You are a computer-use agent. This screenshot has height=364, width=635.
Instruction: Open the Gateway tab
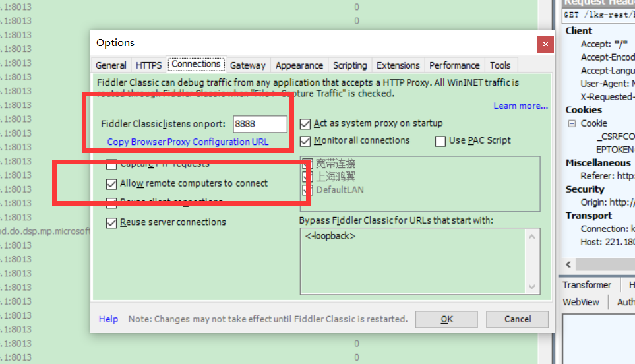point(247,65)
